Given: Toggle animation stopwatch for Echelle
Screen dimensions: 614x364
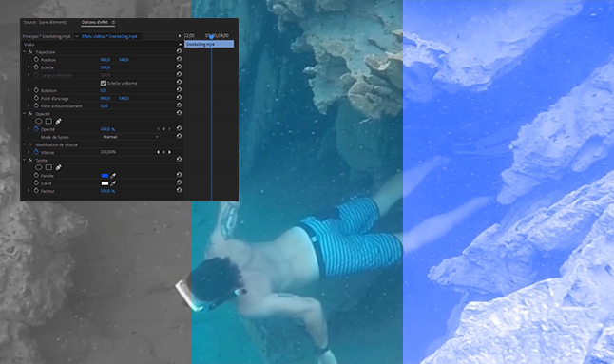Looking at the screenshot, I should tap(36, 67).
